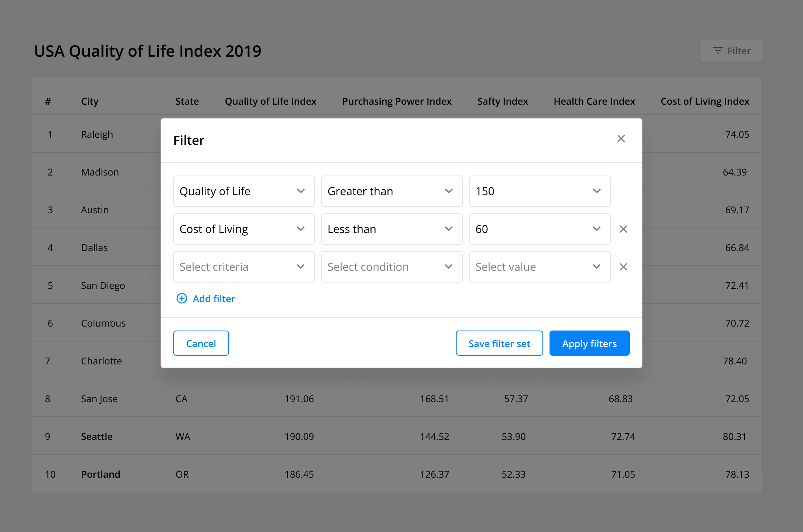Apply the configured filters
The image size is (803, 532).
(589, 343)
